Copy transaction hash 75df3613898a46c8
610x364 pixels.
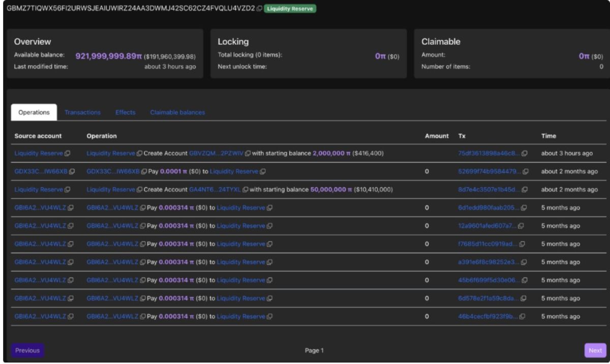524,153
